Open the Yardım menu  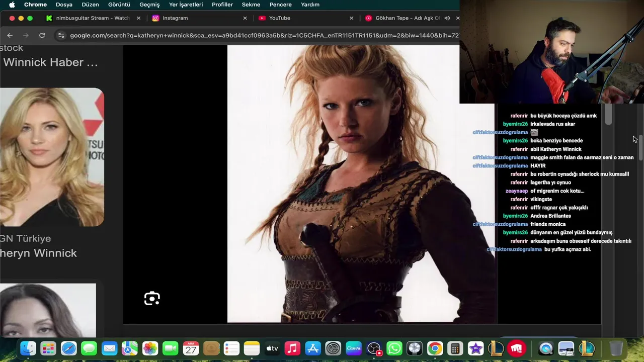[310, 5]
